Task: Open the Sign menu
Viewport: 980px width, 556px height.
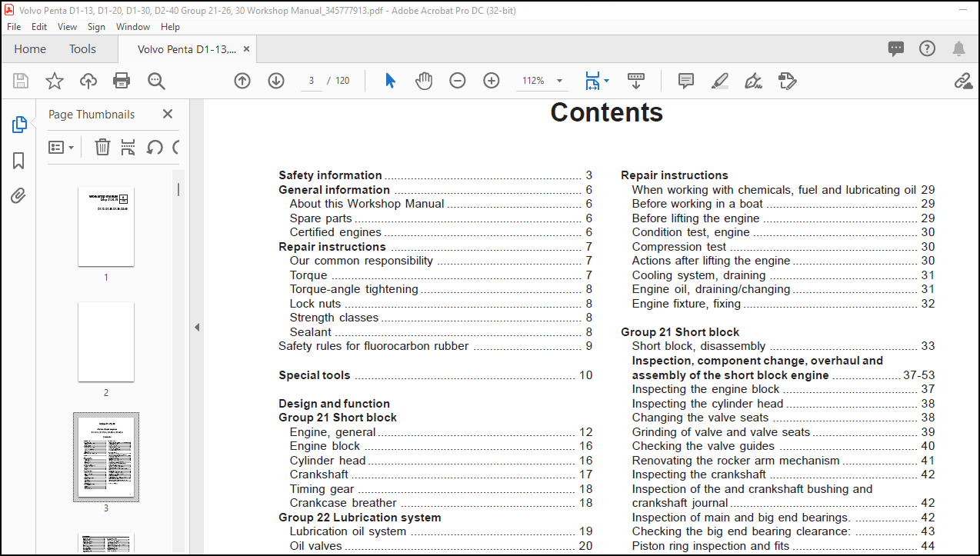Action: tap(96, 26)
